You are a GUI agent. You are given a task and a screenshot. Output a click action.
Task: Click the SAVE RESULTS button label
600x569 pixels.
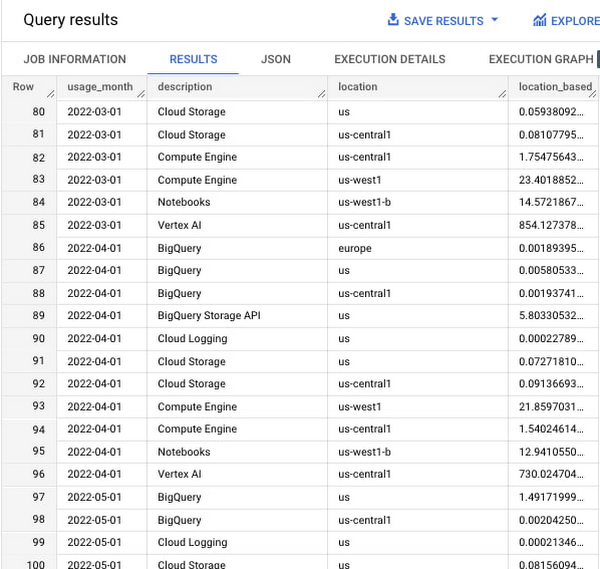(x=443, y=21)
